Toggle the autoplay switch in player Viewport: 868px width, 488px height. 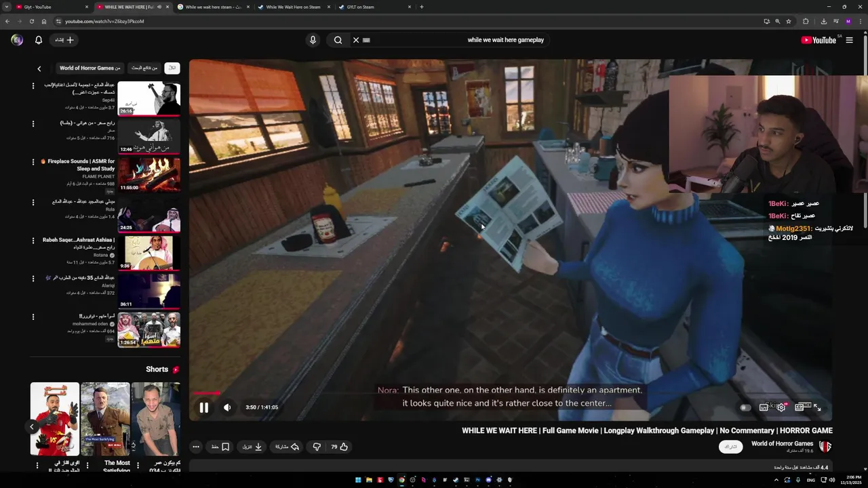pos(745,407)
